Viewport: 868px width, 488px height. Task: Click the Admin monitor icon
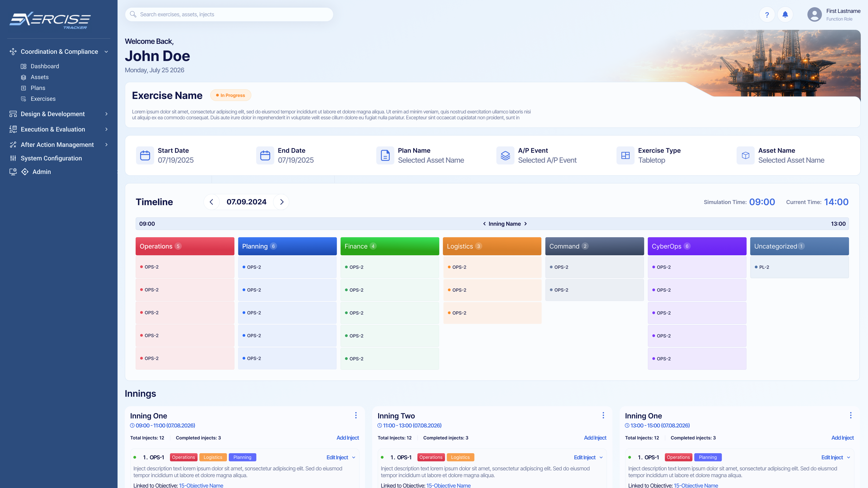click(x=13, y=172)
